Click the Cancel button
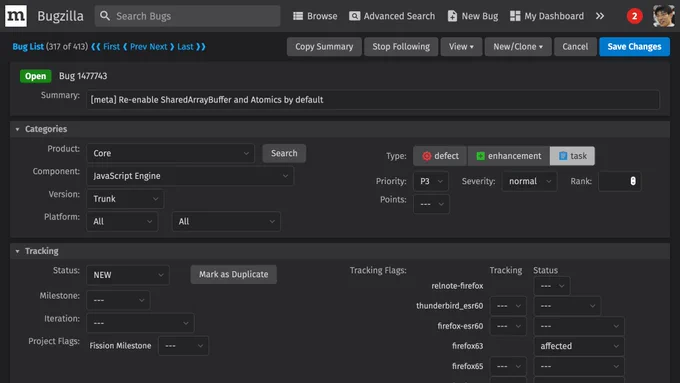 [575, 47]
